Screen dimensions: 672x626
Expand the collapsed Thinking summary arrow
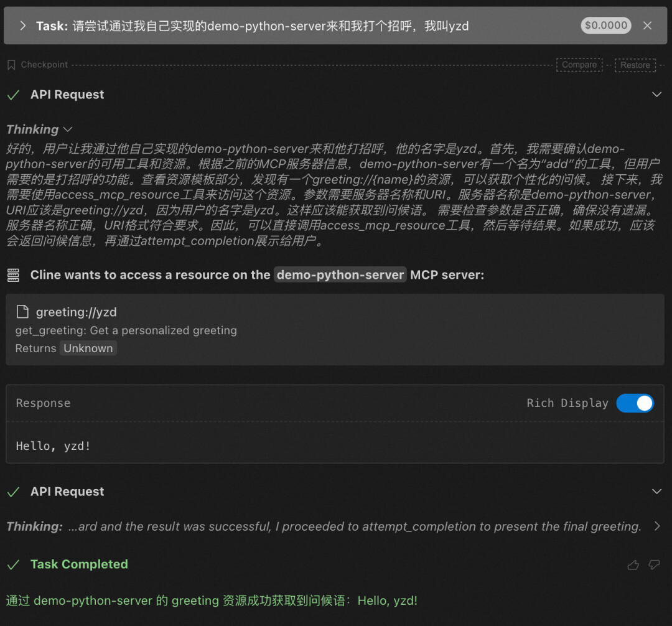tap(657, 526)
